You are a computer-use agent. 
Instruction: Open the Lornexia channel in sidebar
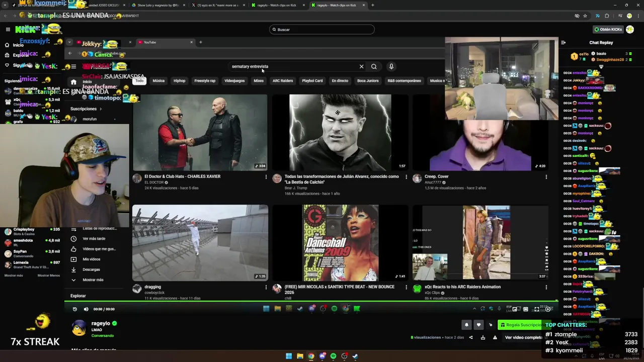coord(31,264)
